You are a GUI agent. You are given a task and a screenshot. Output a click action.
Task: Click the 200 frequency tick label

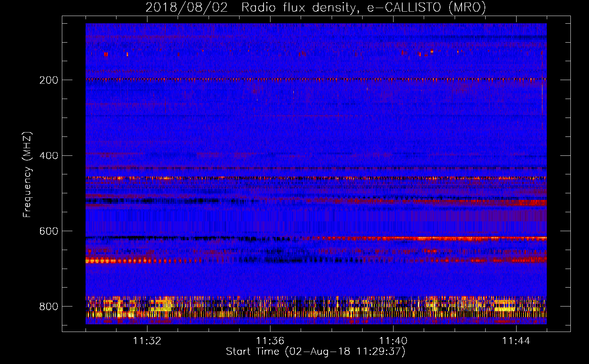tap(49, 80)
